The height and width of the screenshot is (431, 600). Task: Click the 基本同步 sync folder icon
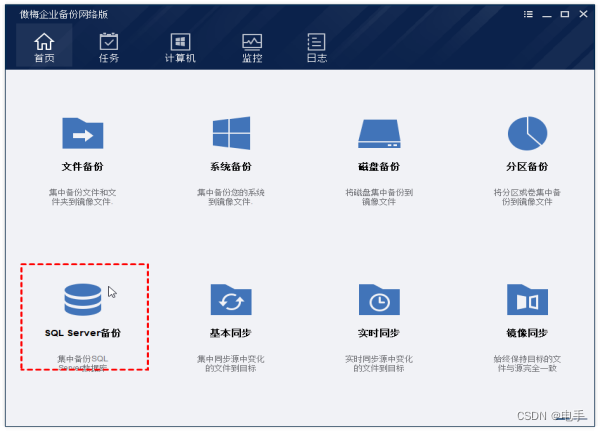[x=231, y=299]
